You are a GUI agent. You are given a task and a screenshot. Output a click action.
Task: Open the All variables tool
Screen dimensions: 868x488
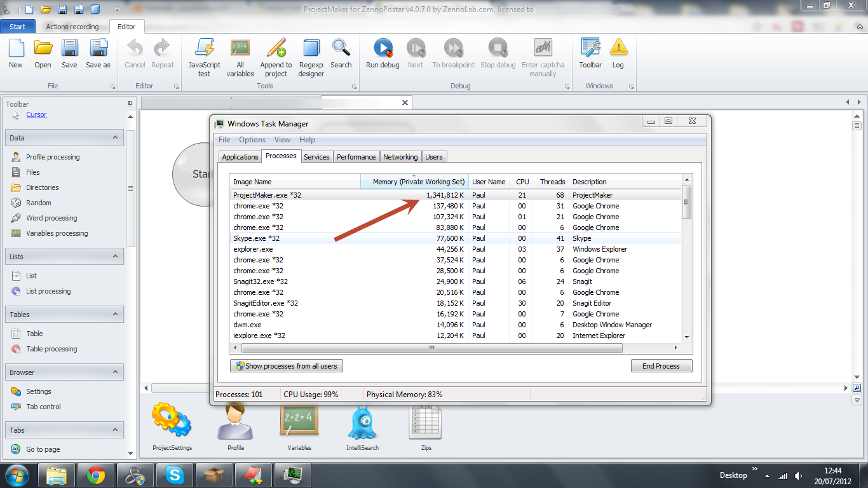[x=240, y=48]
